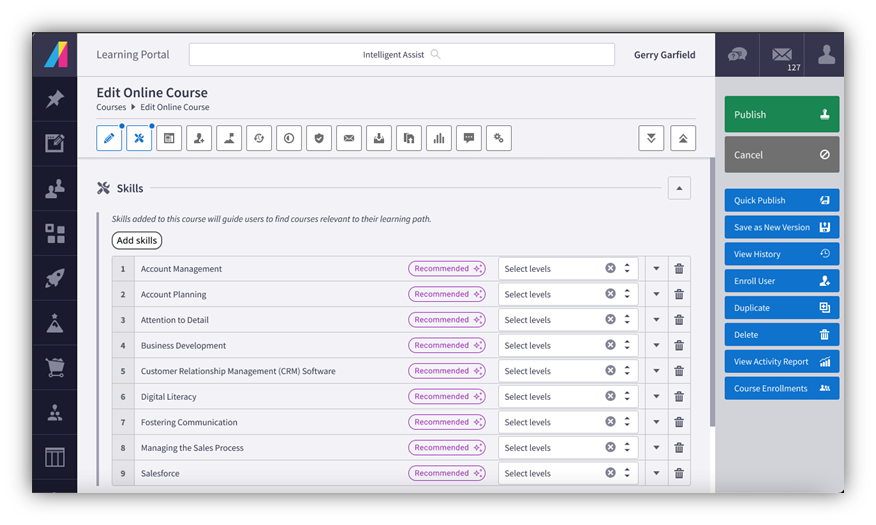Clear levels for Salesforce row
Image resolution: width=876 pixels, height=525 pixels.
tap(611, 473)
